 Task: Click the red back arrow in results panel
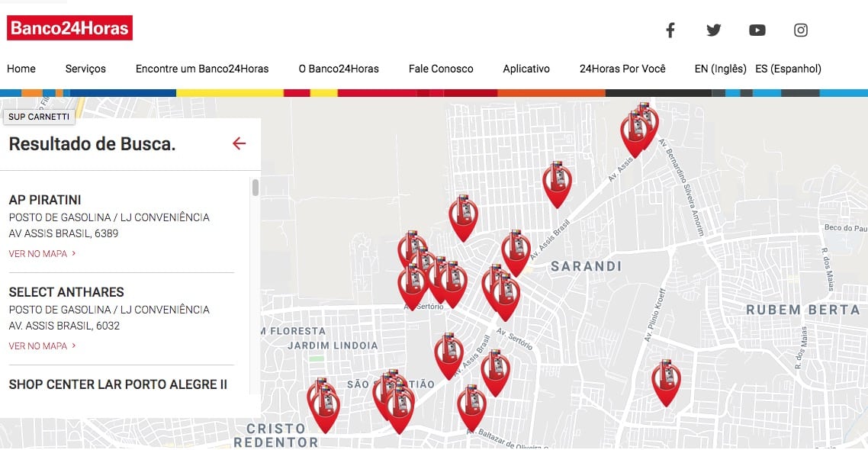coord(239,143)
